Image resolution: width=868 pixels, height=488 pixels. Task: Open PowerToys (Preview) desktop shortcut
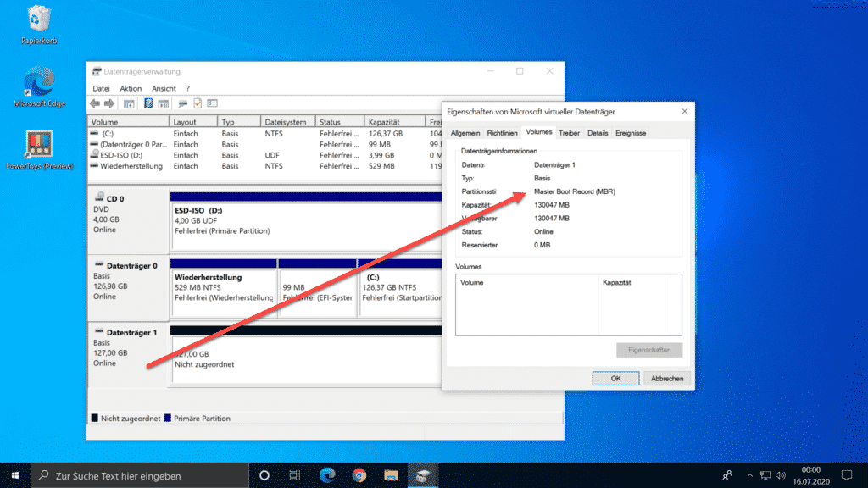[39, 150]
